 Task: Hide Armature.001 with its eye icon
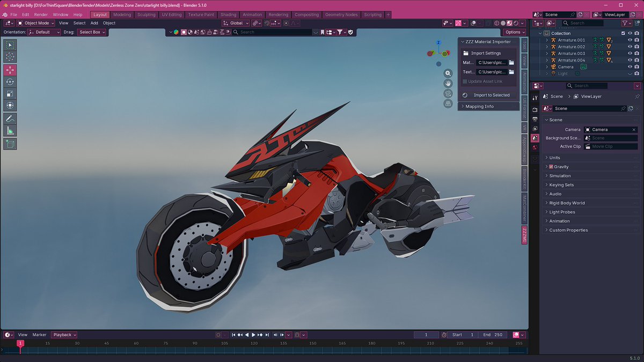(630, 40)
